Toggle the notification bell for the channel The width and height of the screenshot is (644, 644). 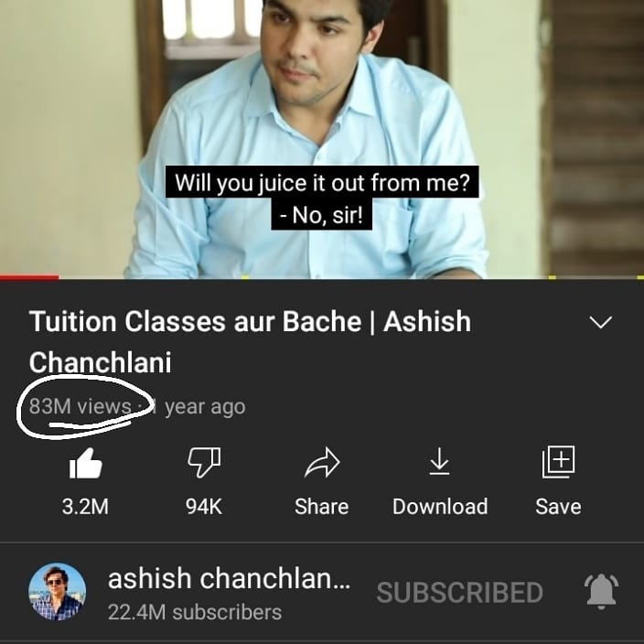coord(601,592)
